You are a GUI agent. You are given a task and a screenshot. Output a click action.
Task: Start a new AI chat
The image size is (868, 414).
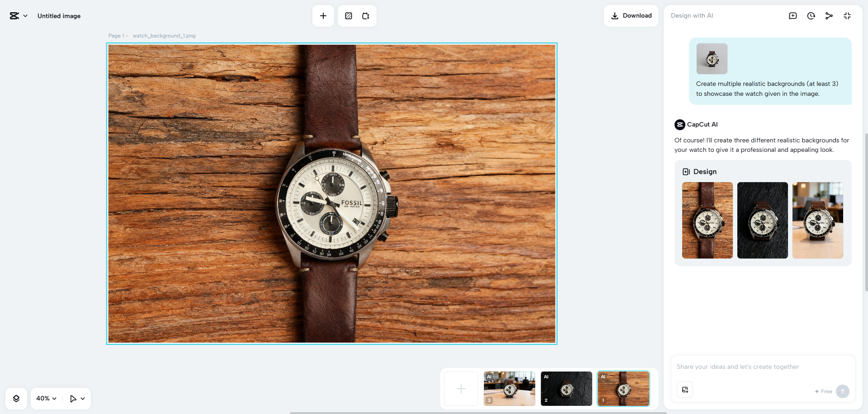point(793,16)
